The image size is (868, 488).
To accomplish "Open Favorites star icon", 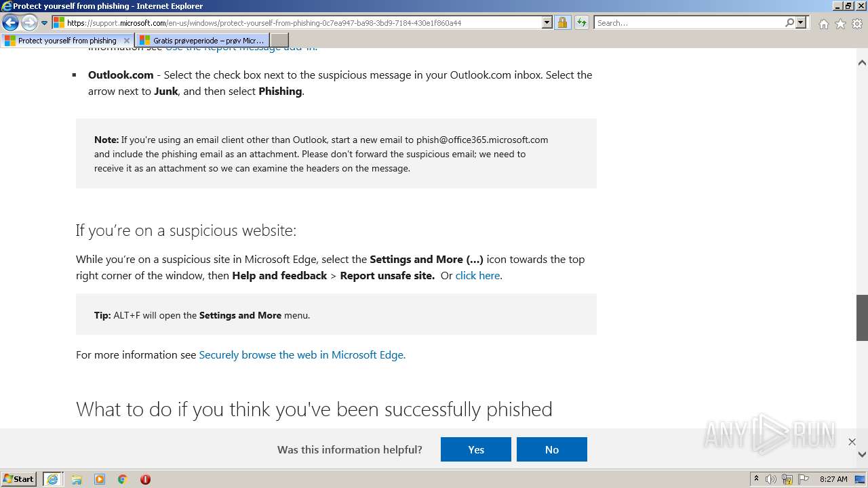I will click(x=840, y=24).
